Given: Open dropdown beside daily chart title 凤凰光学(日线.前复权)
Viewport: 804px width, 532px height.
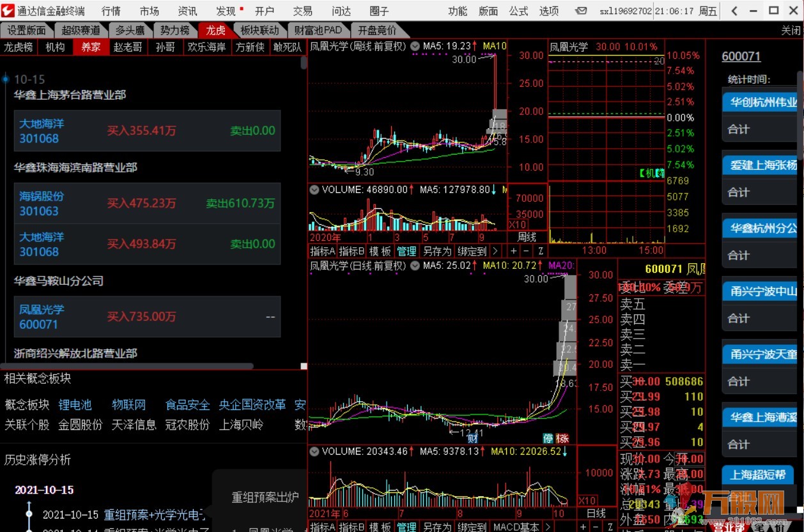Looking at the screenshot, I should point(415,265).
